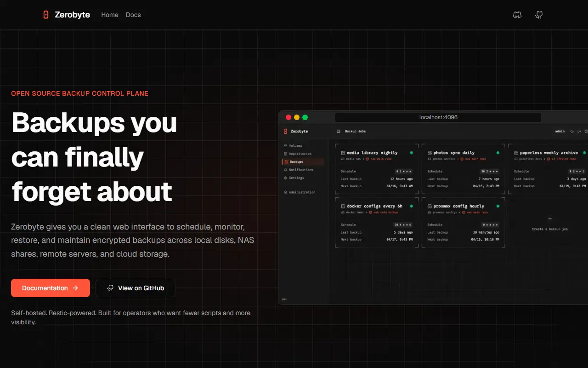Click schedule value 30 4 * * 6 on docker configs
Viewport: 588px width, 368px height.
[x=403, y=225]
